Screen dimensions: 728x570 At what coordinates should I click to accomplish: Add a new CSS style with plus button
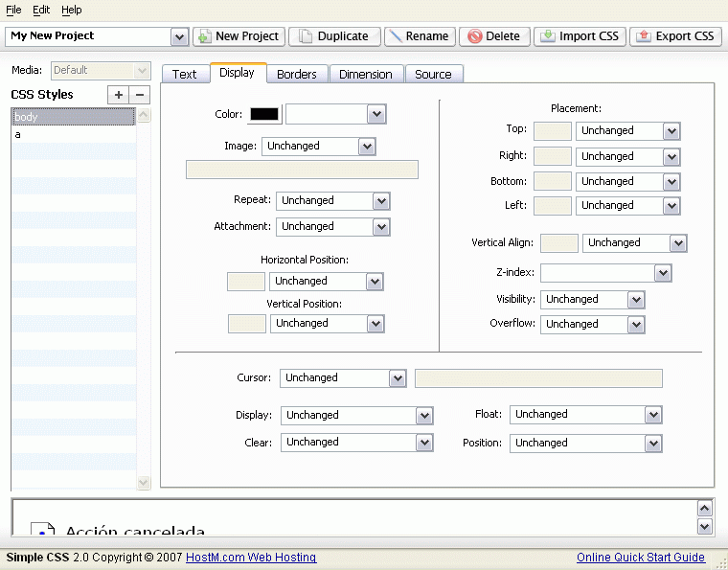click(x=118, y=94)
